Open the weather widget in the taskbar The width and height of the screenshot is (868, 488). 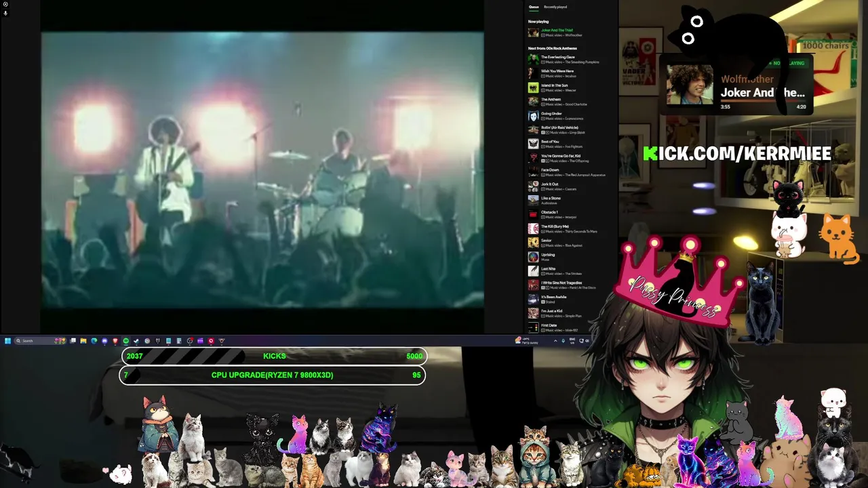(527, 341)
